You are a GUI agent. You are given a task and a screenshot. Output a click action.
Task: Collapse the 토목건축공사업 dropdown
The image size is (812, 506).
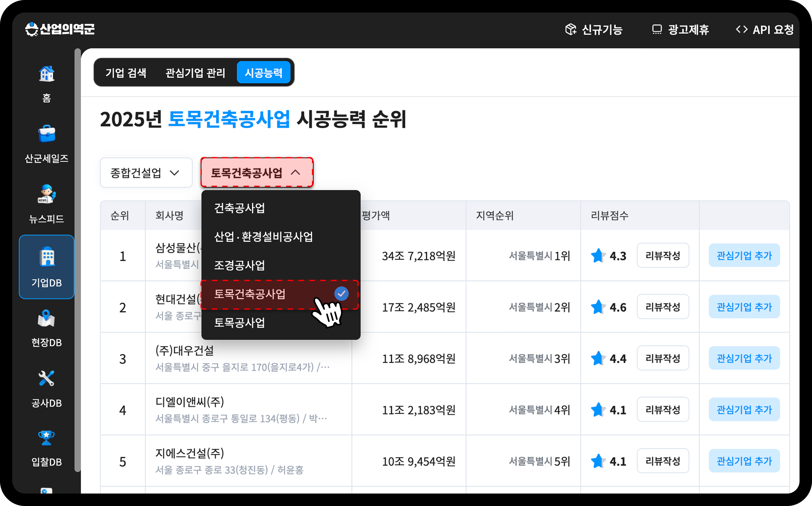(257, 173)
